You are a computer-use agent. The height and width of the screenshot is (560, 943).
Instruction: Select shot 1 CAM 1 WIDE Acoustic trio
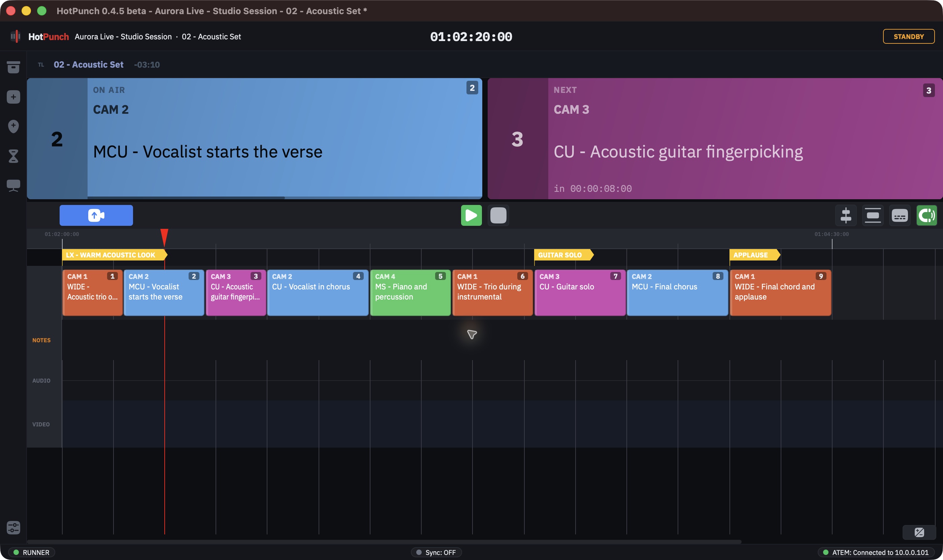pyautogui.click(x=93, y=293)
